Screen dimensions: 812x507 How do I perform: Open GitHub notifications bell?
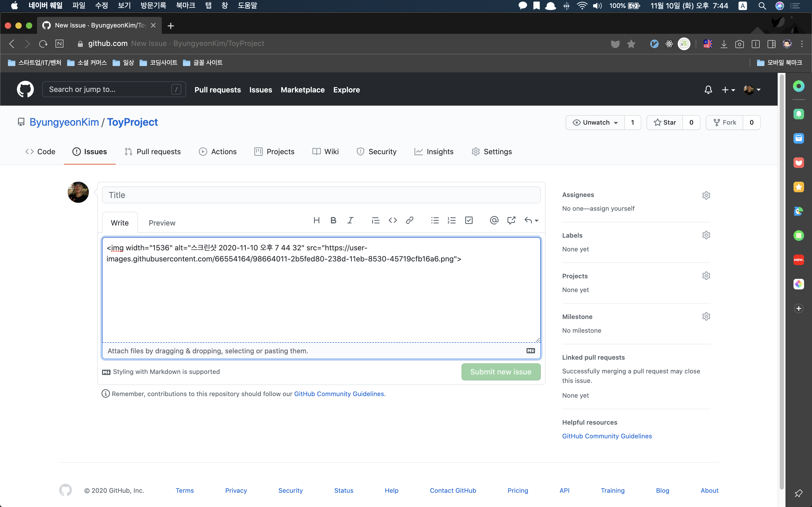point(708,90)
